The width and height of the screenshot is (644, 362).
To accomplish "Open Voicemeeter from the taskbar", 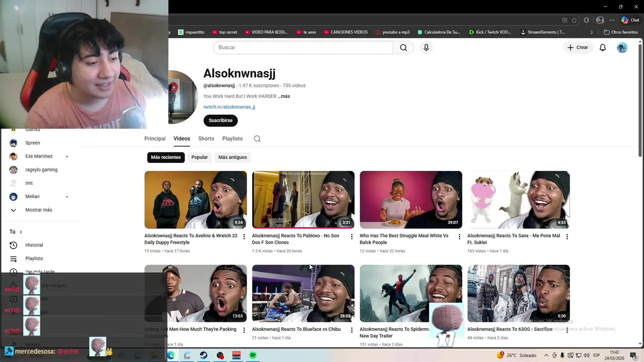I will (236, 355).
